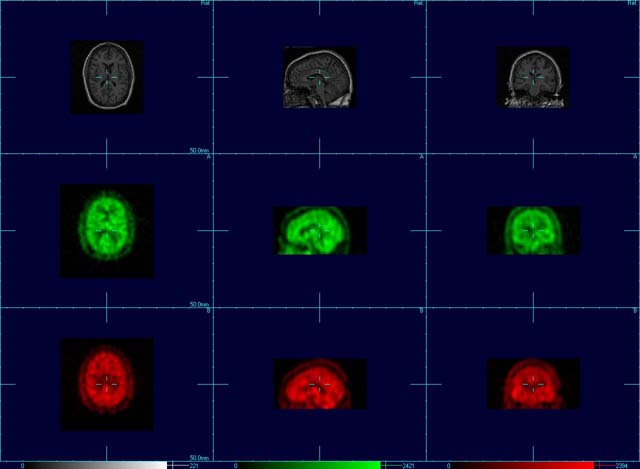Select the red sagittal brain image
640x469 pixels.
click(319, 384)
